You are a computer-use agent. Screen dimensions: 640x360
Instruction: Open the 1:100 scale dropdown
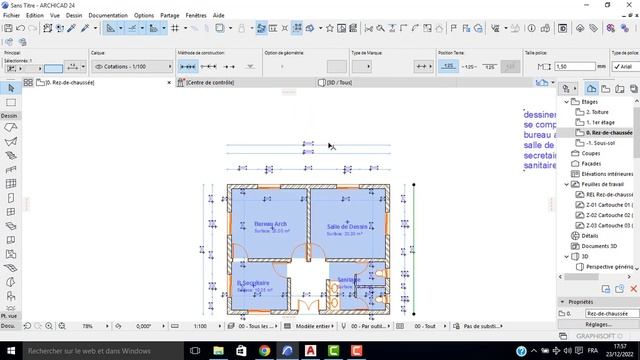click(201, 326)
